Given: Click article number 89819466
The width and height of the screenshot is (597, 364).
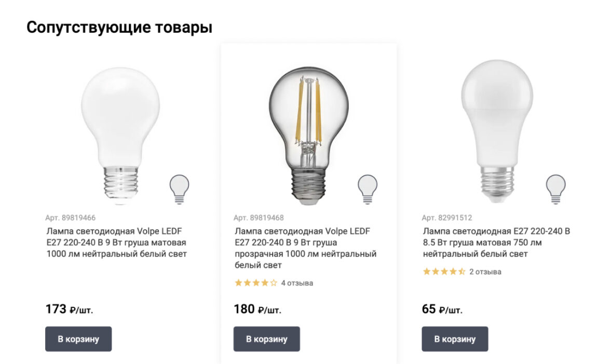Looking at the screenshot, I should click(x=71, y=218).
